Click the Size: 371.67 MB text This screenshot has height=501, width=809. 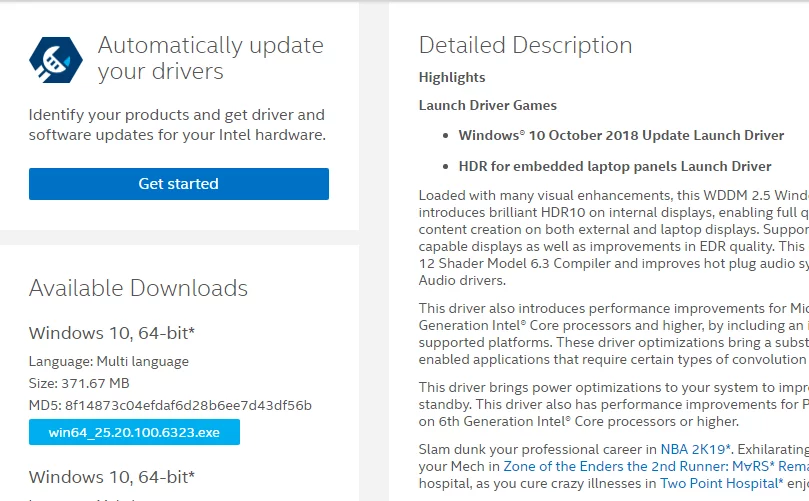click(x=79, y=383)
